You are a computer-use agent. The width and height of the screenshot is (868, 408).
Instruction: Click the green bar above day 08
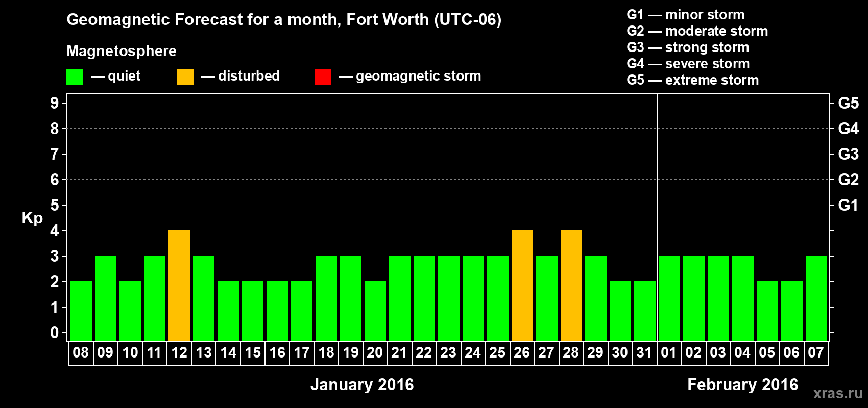[81, 311]
